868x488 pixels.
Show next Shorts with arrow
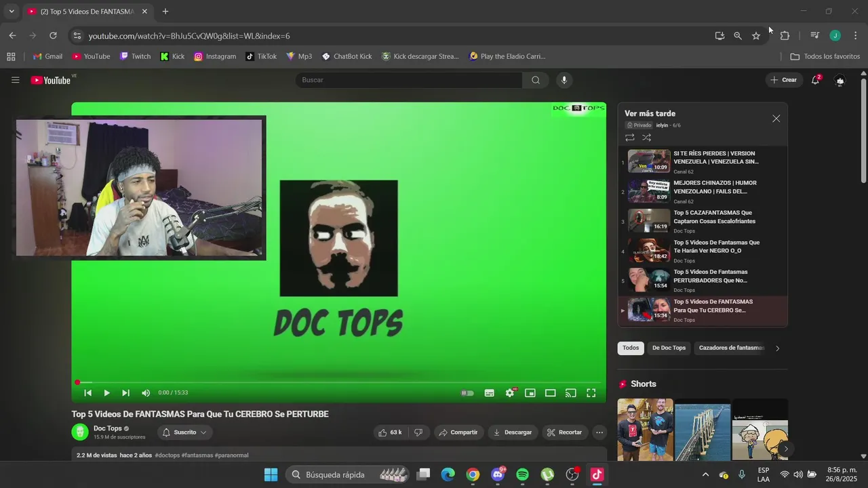785,449
